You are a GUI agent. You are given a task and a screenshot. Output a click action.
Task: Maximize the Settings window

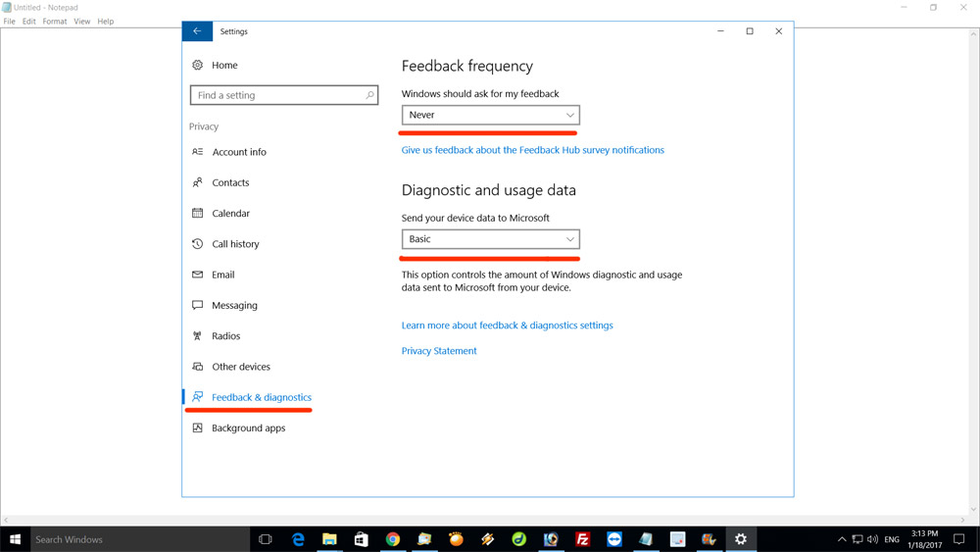[x=750, y=31]
